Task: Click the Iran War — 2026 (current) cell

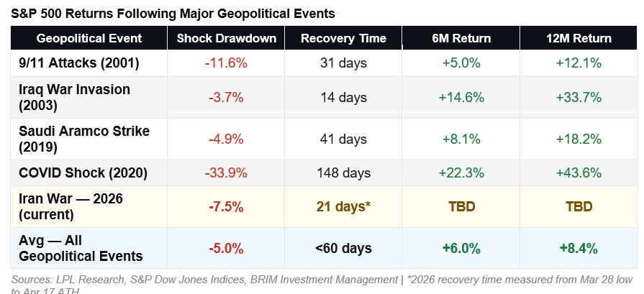Action: [72, 206]
